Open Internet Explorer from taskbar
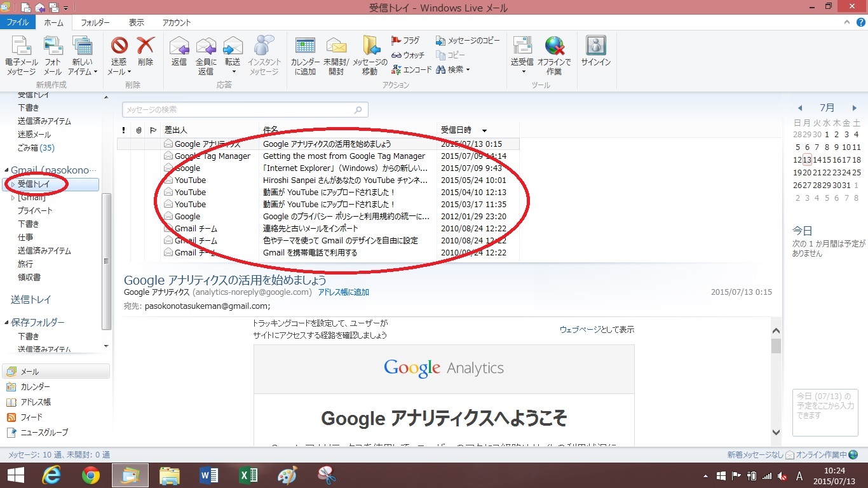The width and height of the screenshot is (868, 488). [x=51, y=475]
